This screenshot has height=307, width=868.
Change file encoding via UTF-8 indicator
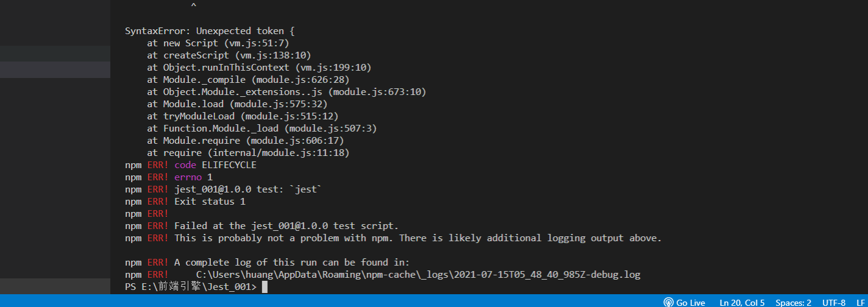(x=834, y=302)
